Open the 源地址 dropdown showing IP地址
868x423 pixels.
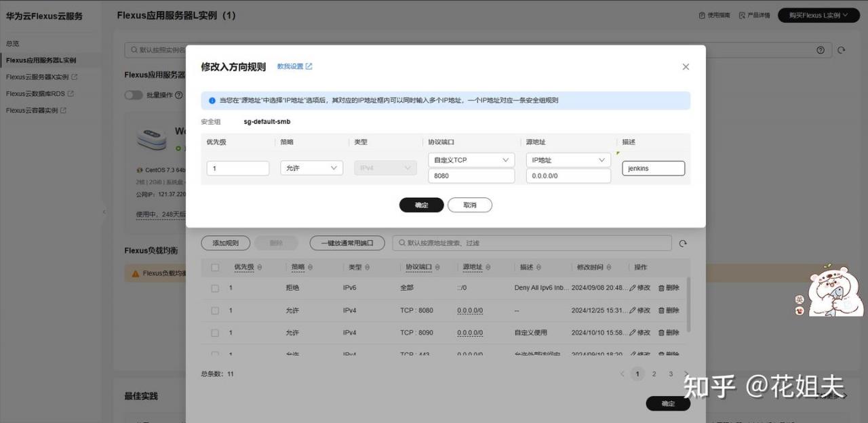[x=568, y=160]
